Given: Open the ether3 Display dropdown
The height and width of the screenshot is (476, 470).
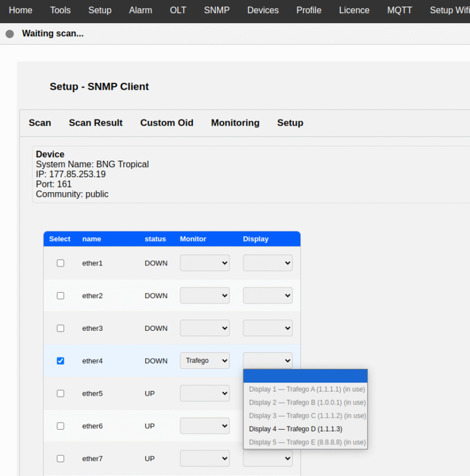Looking at the screenshot, I should pyautogui.click(x=267, y=328).
